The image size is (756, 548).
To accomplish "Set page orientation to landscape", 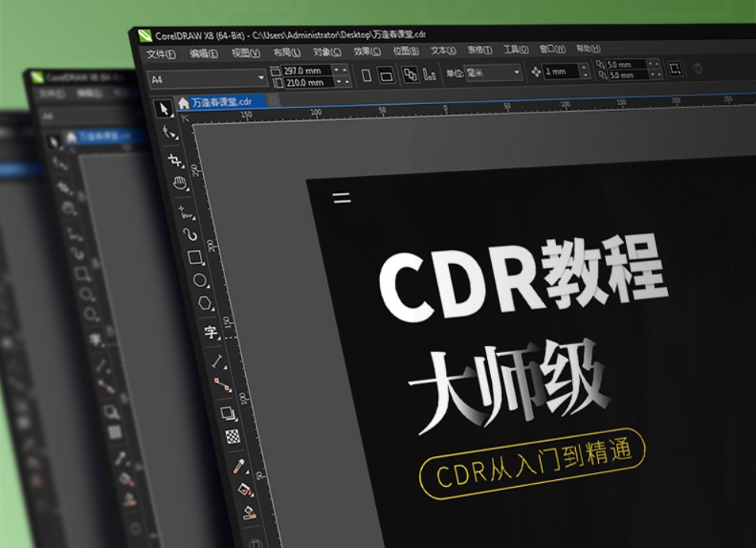I will click(x=386, y=75).
